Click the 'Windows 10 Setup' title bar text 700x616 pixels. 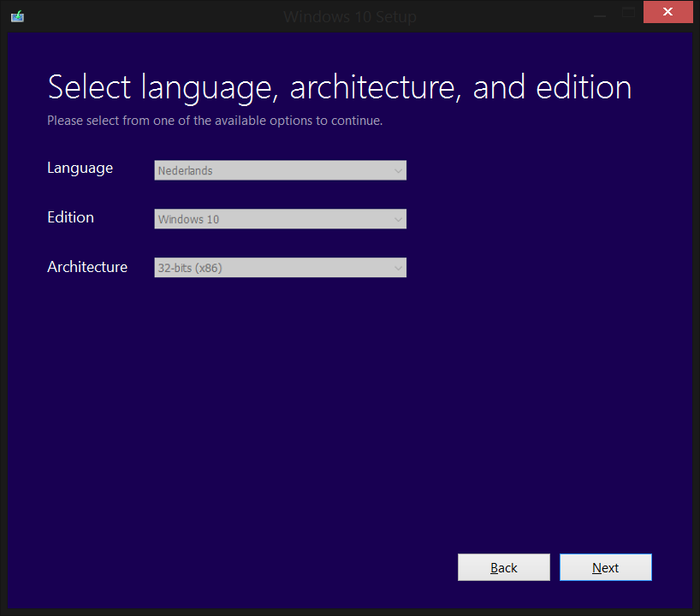point(350,17)
